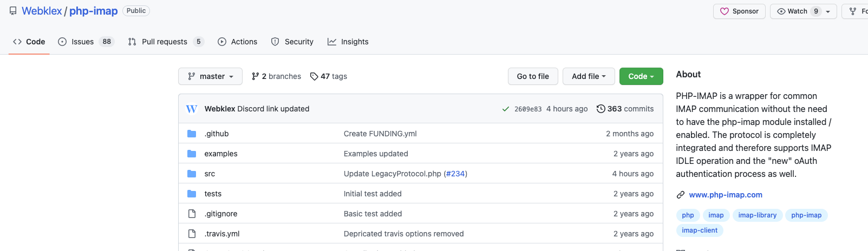868x251 pixels.
Task: Open commit hash 2609e83
Action: pos(528,109)
